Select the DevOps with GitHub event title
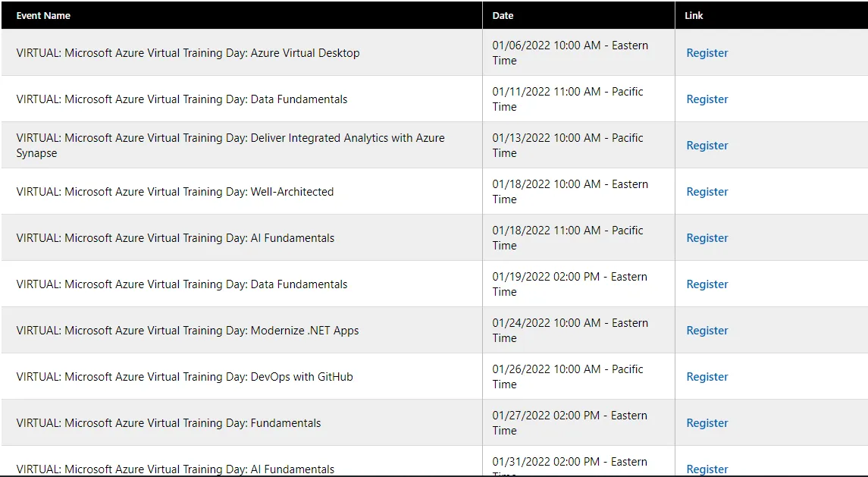The image size is (868, 477). pyautogui.click(x=184, y=377)
